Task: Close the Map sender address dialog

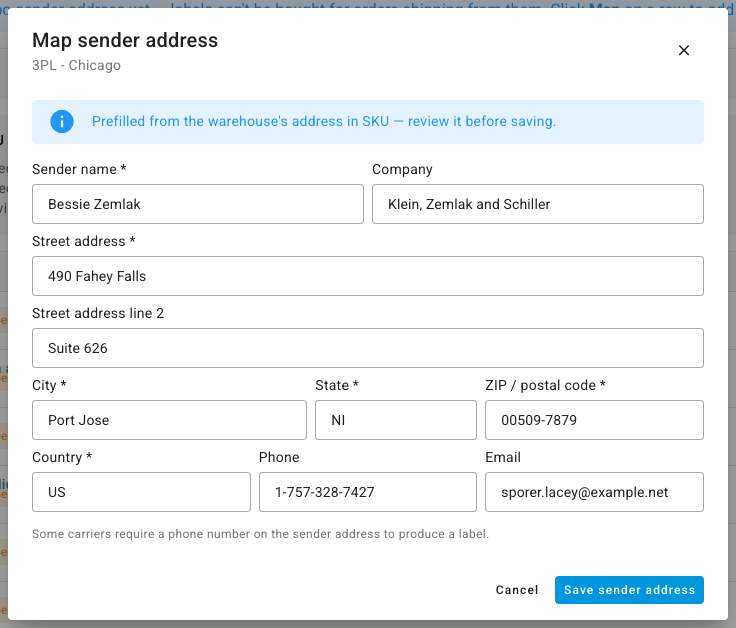Action: coord(683,50)
